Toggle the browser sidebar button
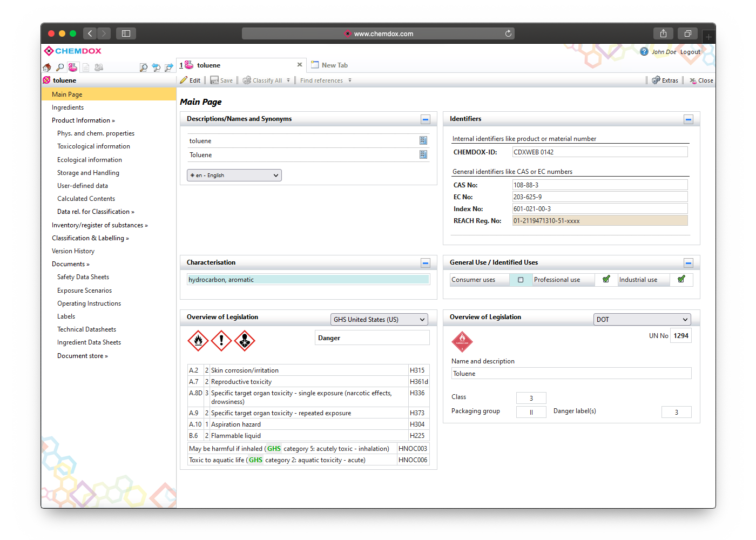The image size is (756, 540). 126,33
